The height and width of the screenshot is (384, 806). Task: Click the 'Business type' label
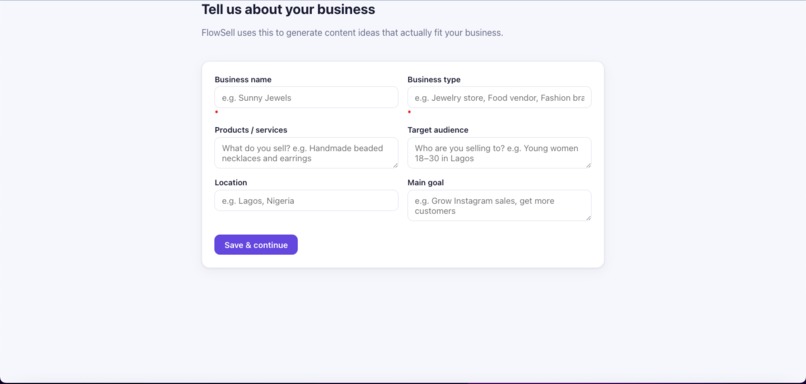434,80
